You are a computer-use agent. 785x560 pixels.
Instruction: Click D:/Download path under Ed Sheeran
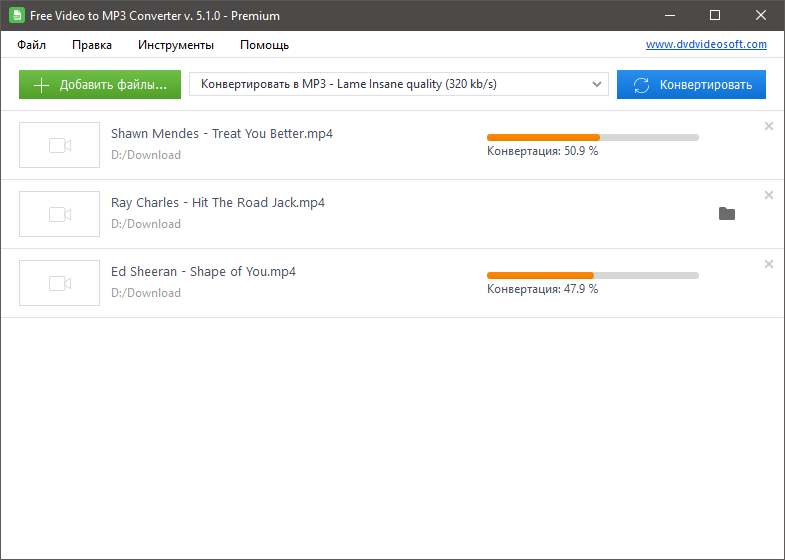click(x=146, y=293)
